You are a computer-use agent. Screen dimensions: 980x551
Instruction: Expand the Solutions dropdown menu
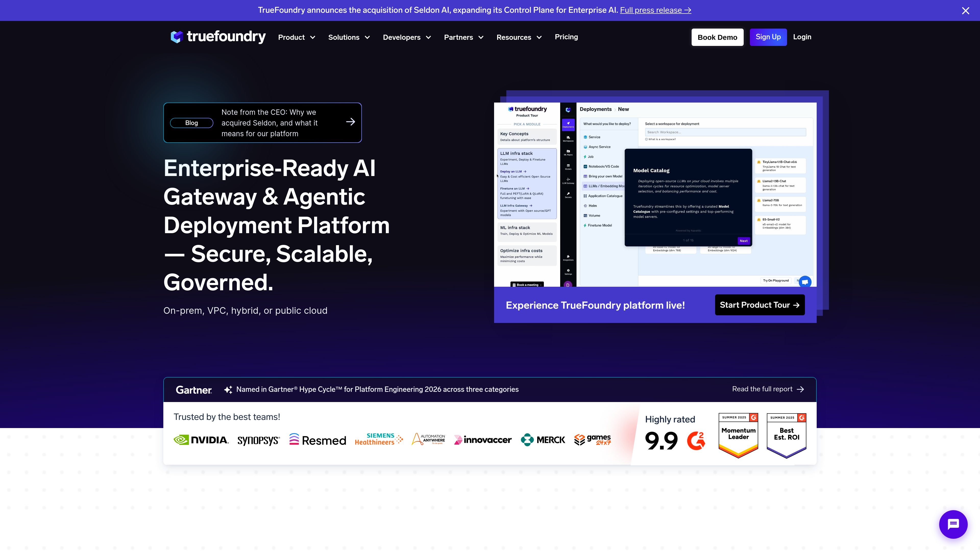[349, 37]
